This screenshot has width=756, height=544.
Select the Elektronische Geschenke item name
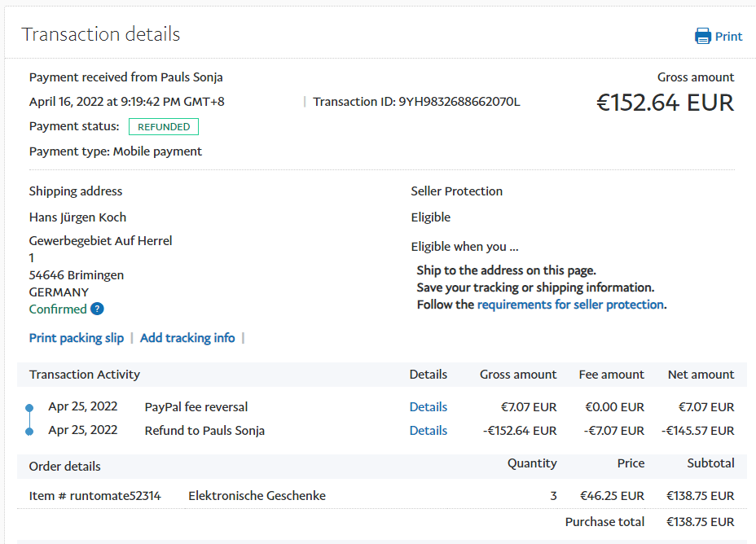pyautogui.click(x=257, y=496)
